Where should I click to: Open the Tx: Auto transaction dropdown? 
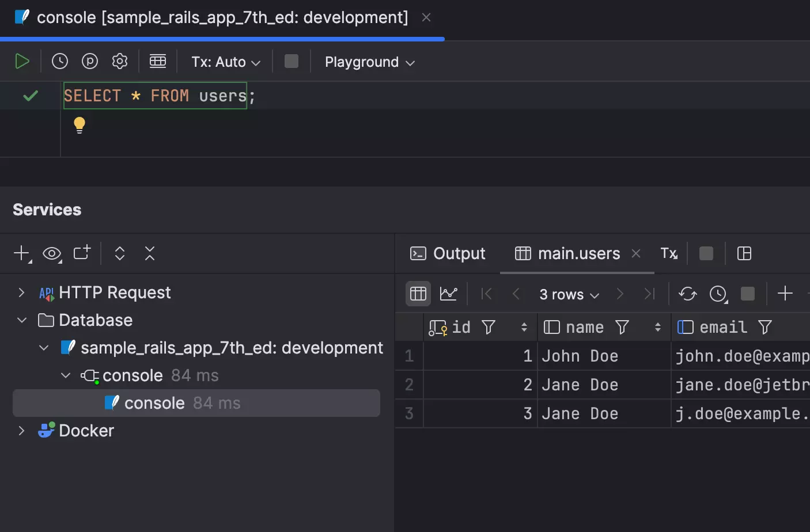225,62
